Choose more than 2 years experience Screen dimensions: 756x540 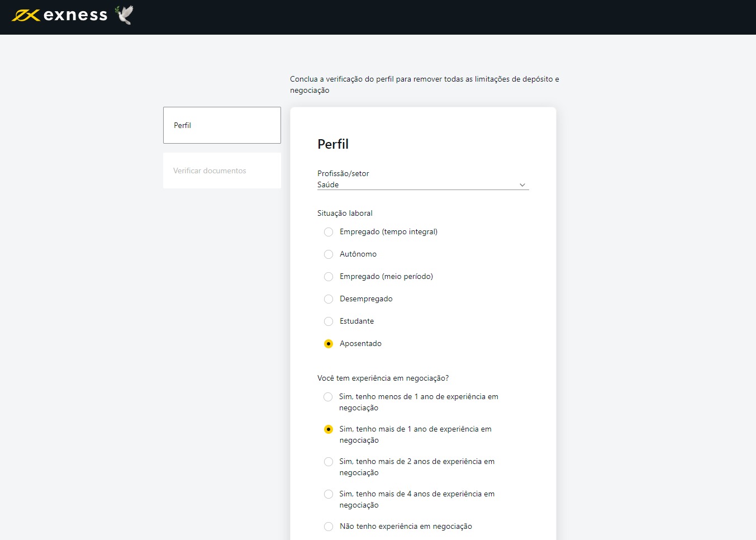tap(329, 462)
